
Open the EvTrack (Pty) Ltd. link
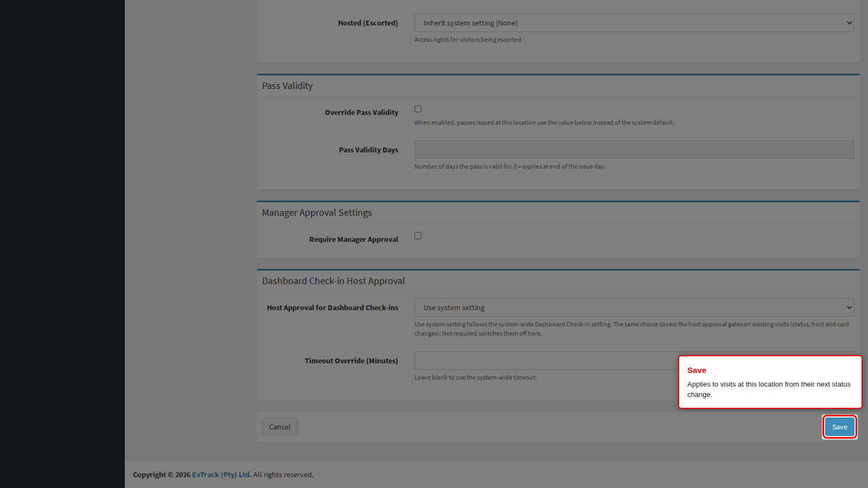tap(222, 474)
